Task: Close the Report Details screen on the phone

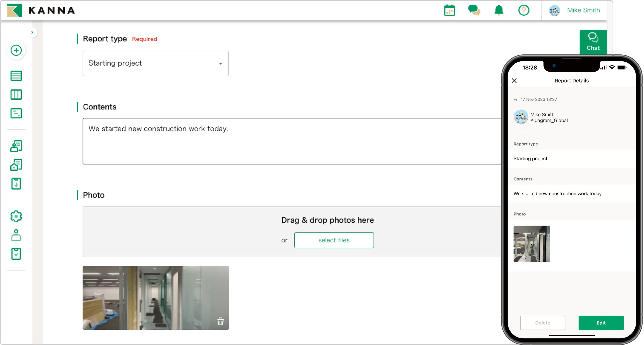Action: tap(514, 80)
